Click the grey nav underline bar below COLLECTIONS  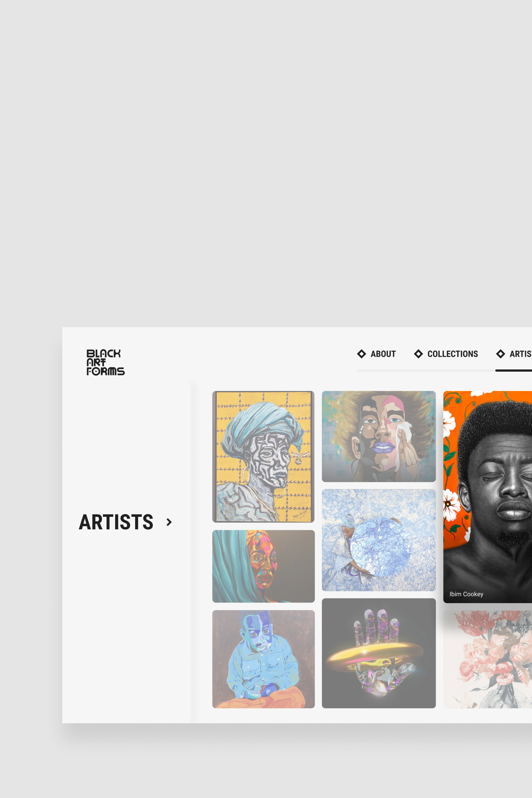click(426, 371)
